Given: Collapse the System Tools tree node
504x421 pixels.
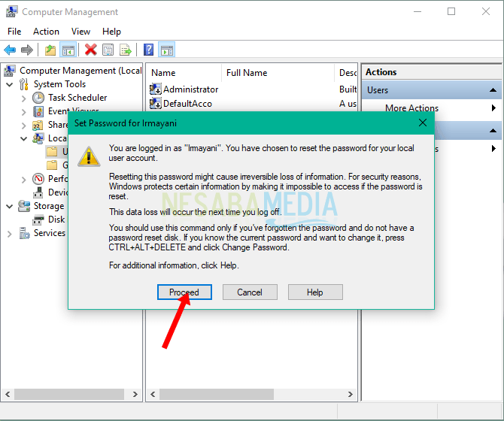Looking at the screenshot, I should 10,84.
